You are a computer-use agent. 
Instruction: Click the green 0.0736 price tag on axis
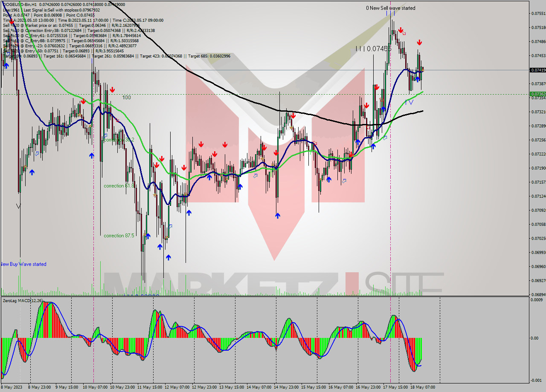pyautogui.click(x=537, y=94)
